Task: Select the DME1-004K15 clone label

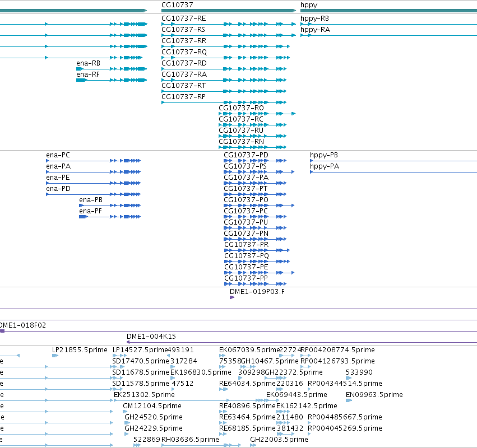Action: 151,337
